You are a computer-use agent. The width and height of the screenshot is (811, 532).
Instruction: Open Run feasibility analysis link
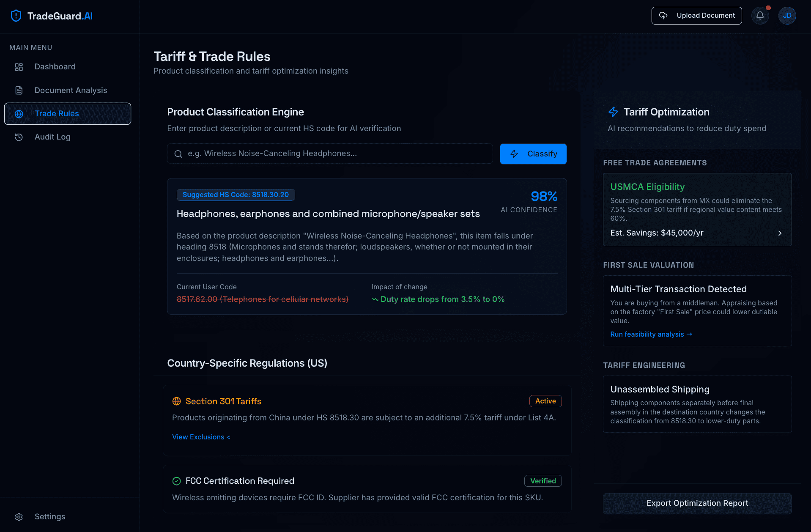pyautogui.click(x=651, y=334)
